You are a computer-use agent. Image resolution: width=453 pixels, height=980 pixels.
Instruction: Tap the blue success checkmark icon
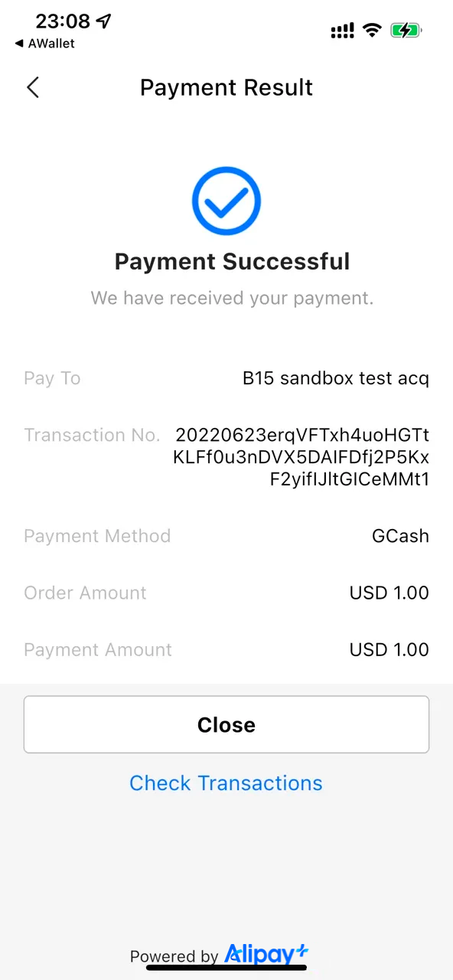click(226, 201)
